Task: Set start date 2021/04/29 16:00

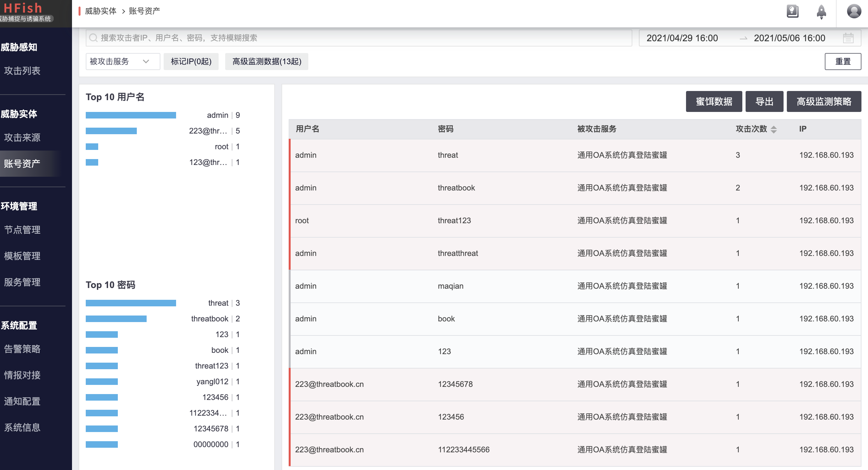Action: click(682, 38)
